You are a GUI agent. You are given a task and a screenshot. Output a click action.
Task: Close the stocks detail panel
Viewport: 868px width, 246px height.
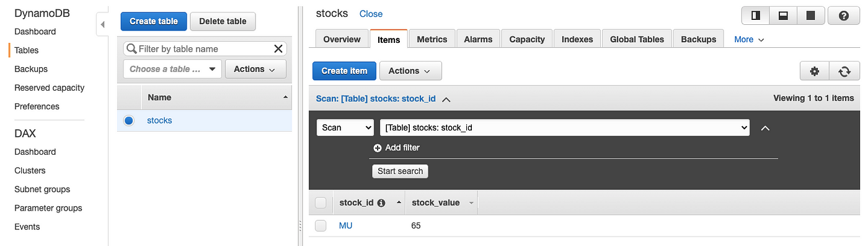pyautogui.click(x=371, y=14)
